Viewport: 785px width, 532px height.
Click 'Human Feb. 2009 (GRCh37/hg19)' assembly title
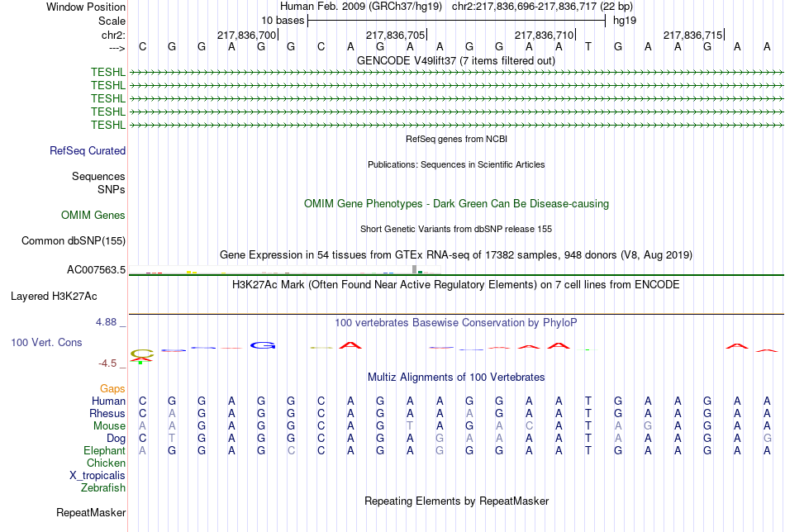coord(361,7)
